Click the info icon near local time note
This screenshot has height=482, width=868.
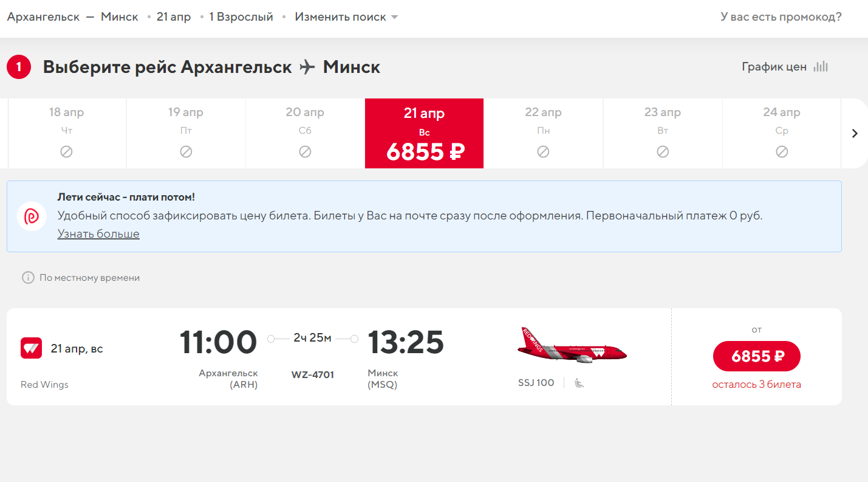28,278
